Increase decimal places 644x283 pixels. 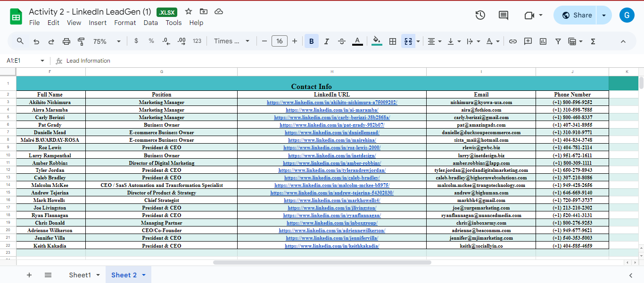(182, 41)
